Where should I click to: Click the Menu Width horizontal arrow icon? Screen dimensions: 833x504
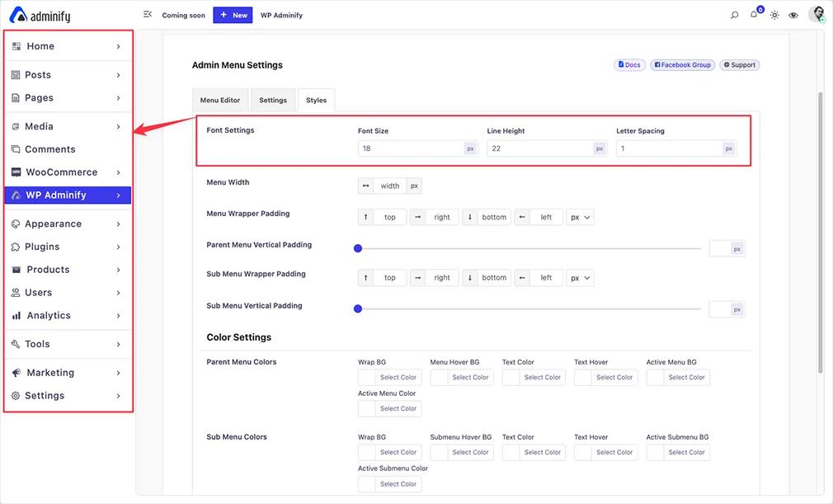point(365,186)
